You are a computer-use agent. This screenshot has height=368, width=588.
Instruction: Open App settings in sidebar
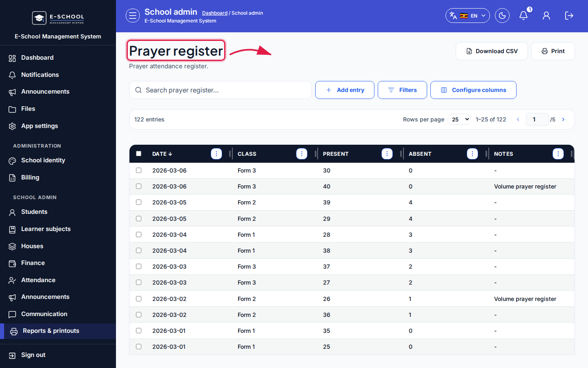pos(58,126)
